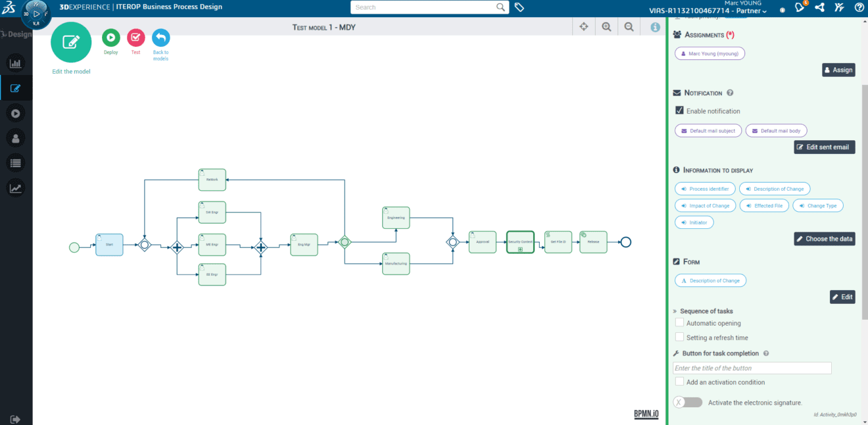The image size is (868, 425).
Task: Open the process run icon in the sidebar
Action: 16,113
